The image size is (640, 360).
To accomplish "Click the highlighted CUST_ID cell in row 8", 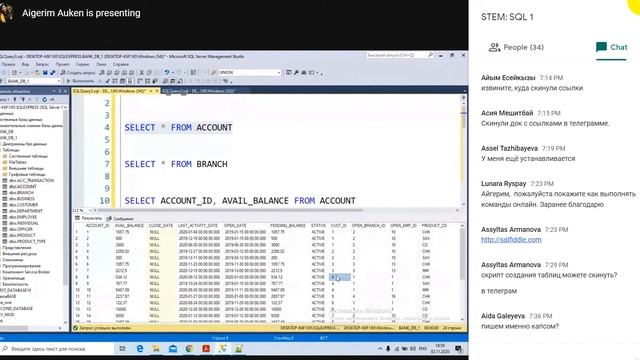I will click(340, 277).
